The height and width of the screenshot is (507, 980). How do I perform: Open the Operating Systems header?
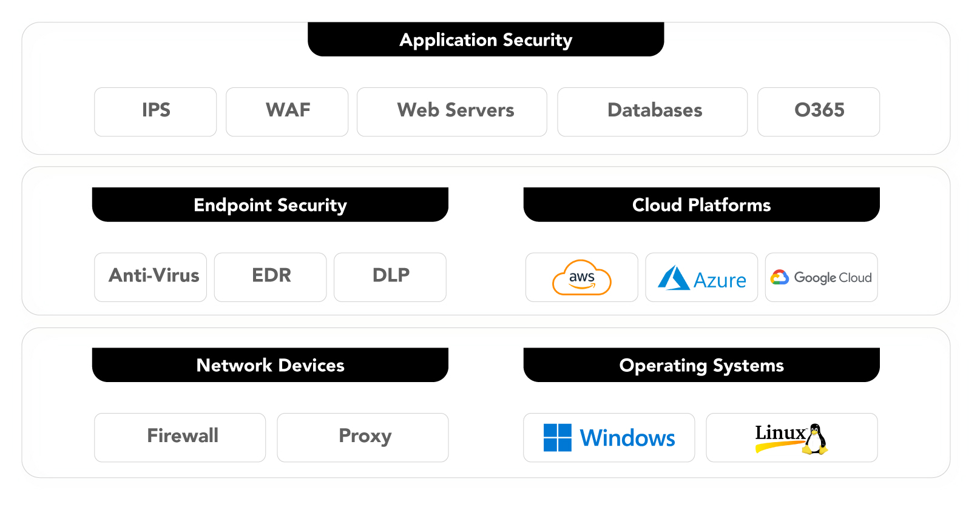(701, 365)
